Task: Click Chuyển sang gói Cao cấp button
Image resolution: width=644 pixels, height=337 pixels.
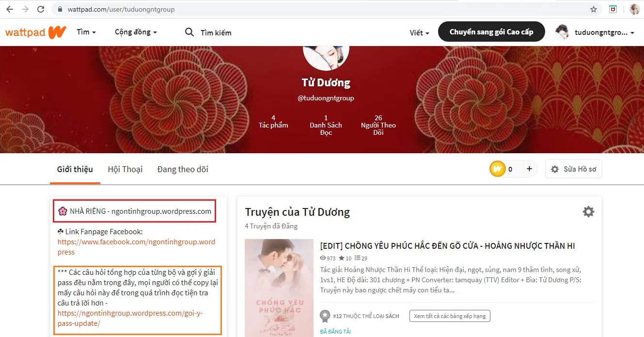Action: [491, 32]
